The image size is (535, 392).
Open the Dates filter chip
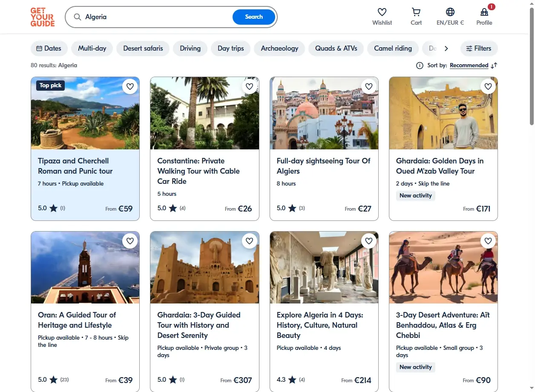click(49, 48)
